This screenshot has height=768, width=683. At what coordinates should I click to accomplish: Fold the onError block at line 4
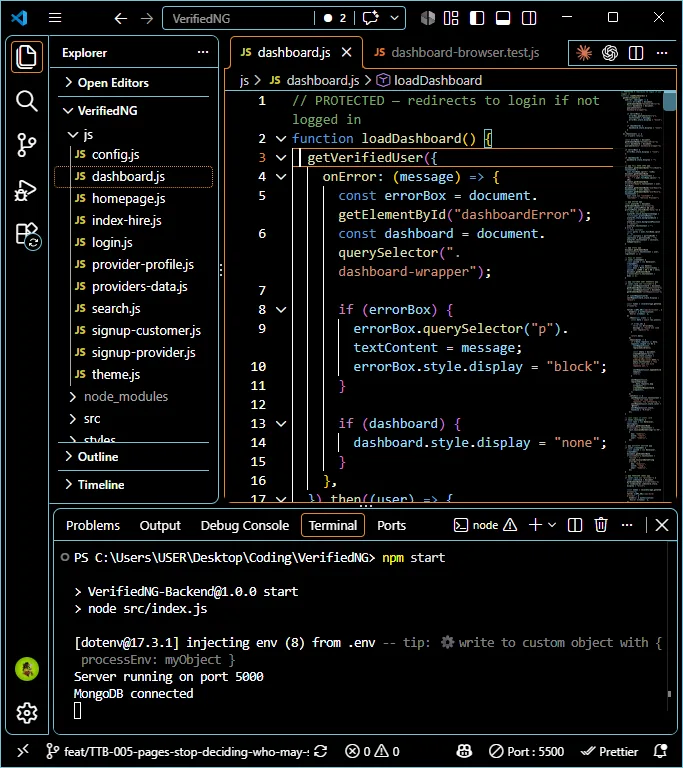tap(281, 177)
